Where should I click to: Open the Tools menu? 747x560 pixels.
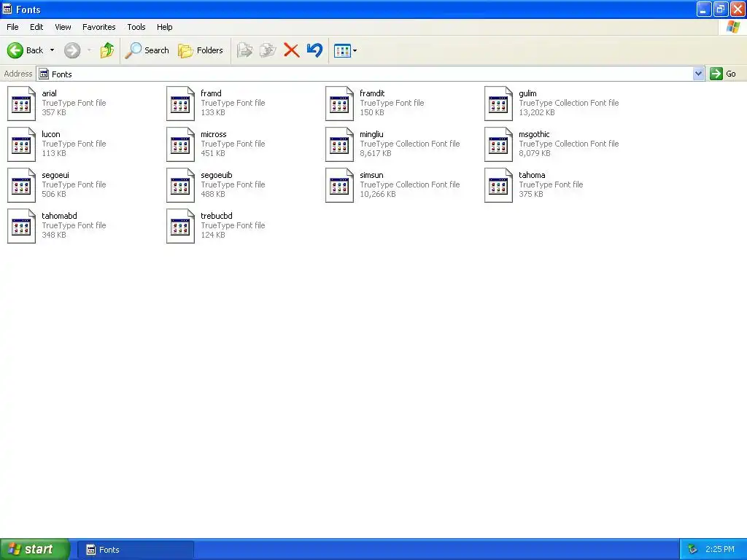(x=136, y=27)
